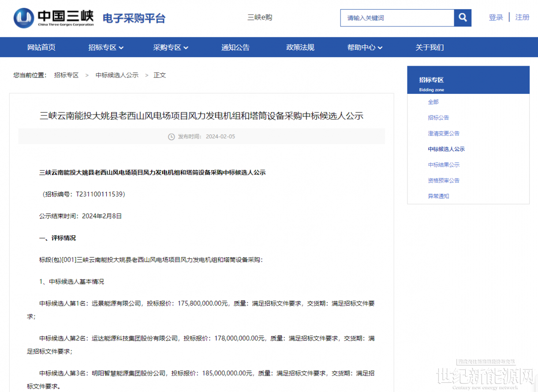Click the magnifier search button
538x392 pixels.
pyautogui.click(x=463, y=18)
